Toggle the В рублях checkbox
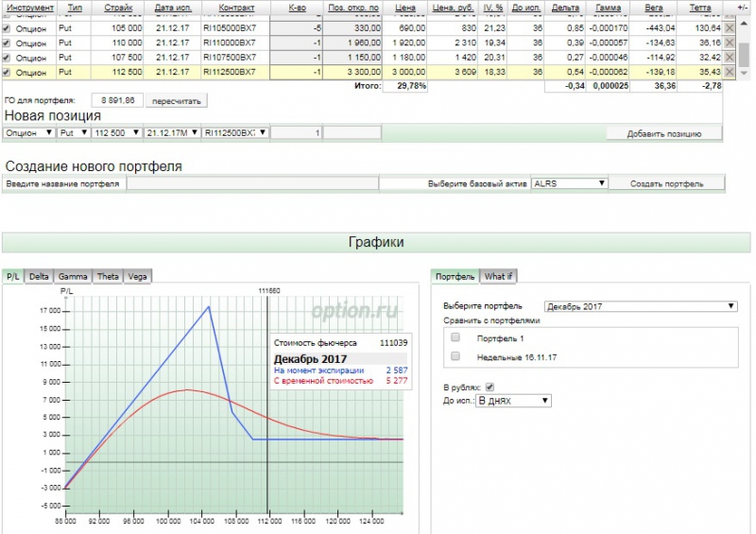 click(489, 386)
